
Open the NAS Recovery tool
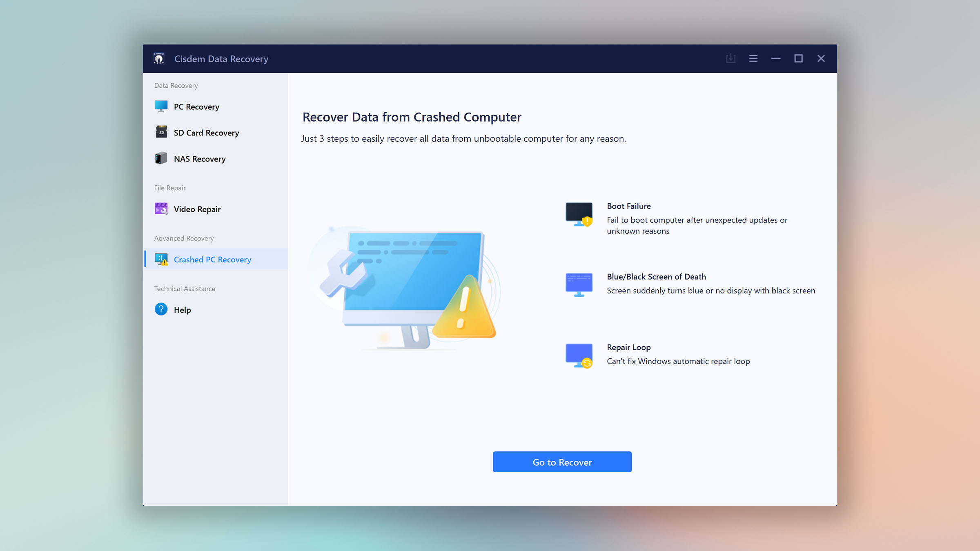pos(199,158)
